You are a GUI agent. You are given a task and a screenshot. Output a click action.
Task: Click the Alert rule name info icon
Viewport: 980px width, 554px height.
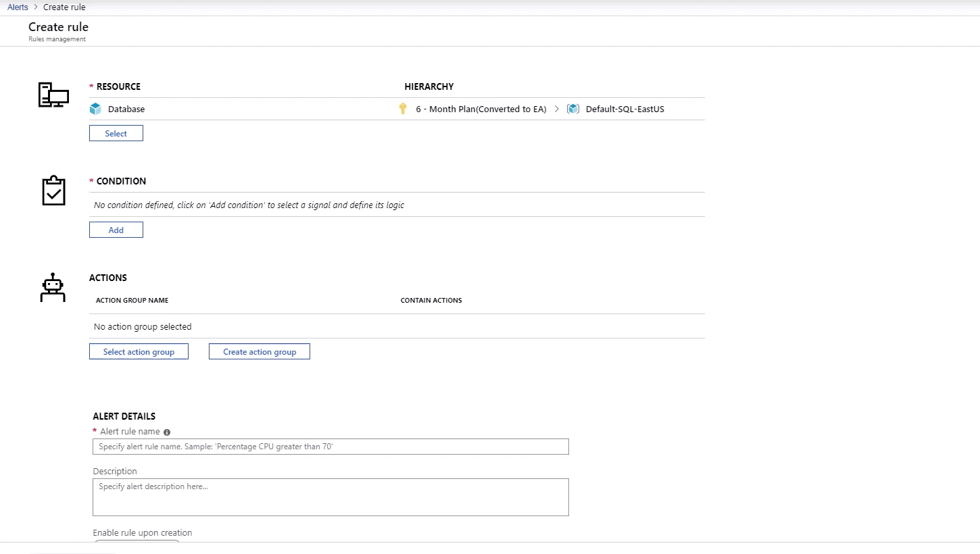167,432
